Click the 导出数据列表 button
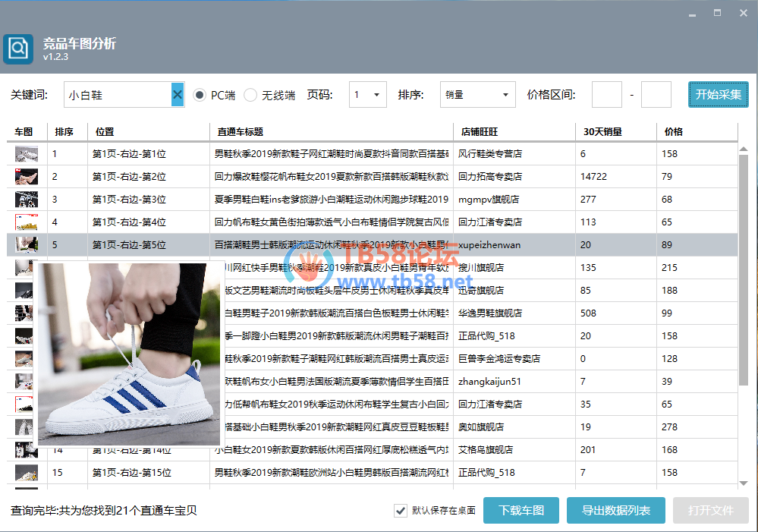This screenshot has width=758, height=532. point(615,510)
